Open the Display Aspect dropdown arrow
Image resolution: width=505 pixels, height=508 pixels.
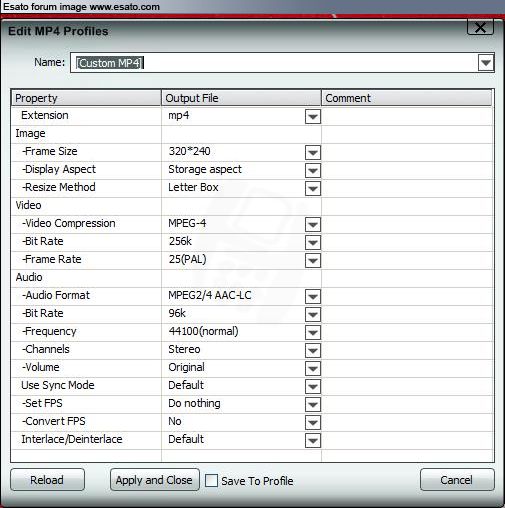[x=313, y=171]
